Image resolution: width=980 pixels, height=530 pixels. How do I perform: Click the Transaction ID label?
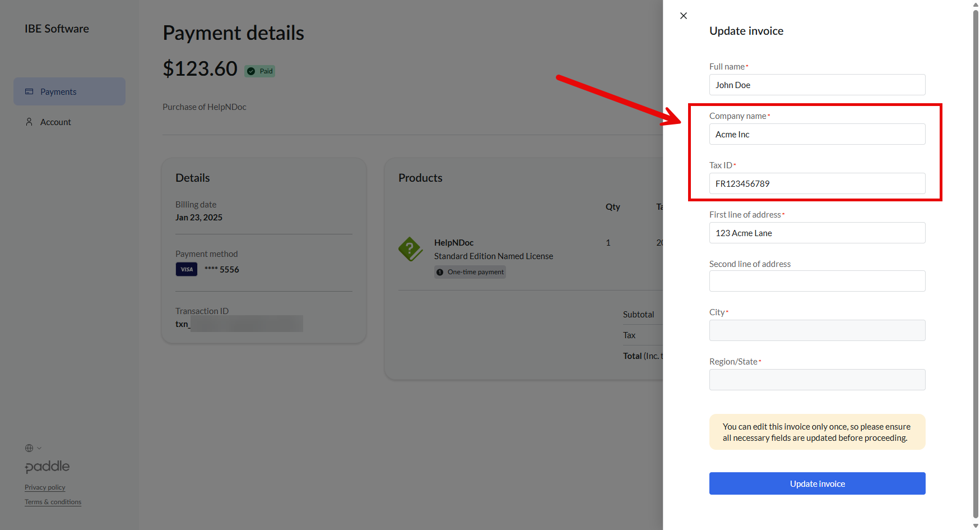point(202,311)
